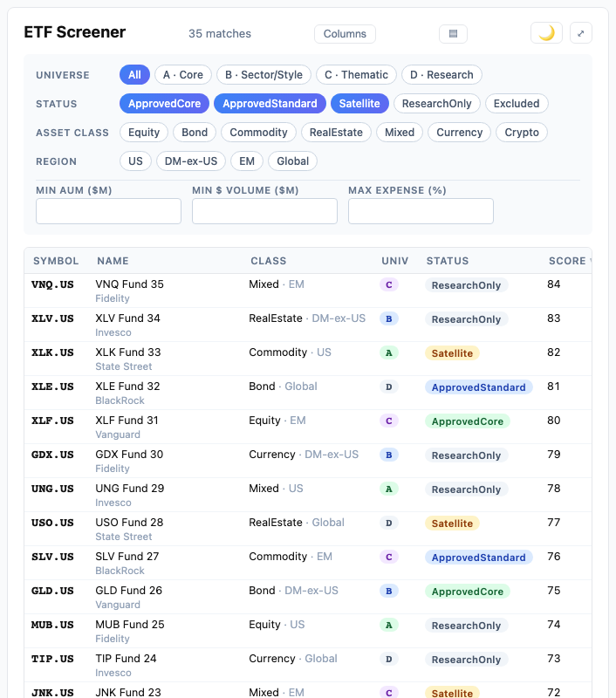This screenshot has width=616, height=698.
Task: Toggle the Satellite status filter
Action: point(359,104)
